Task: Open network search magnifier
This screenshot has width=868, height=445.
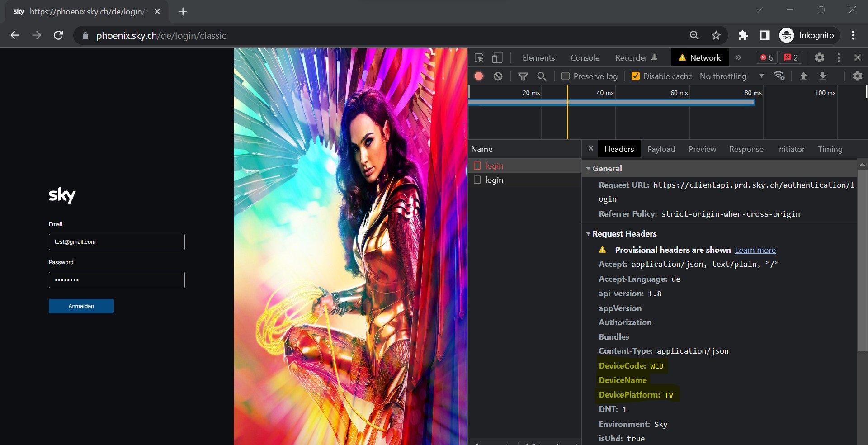Action: pyautogui.click(x=542, y=76)
